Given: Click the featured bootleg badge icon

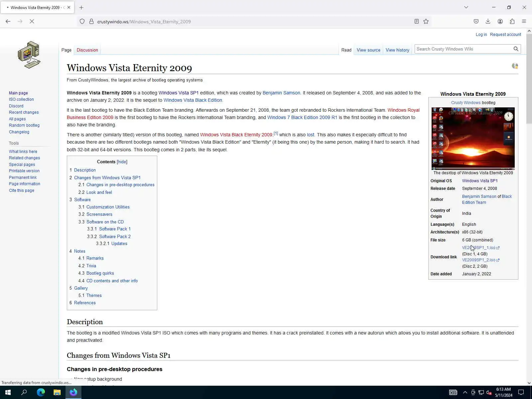Looking at the screenshot, I should (x=515, y=66).
